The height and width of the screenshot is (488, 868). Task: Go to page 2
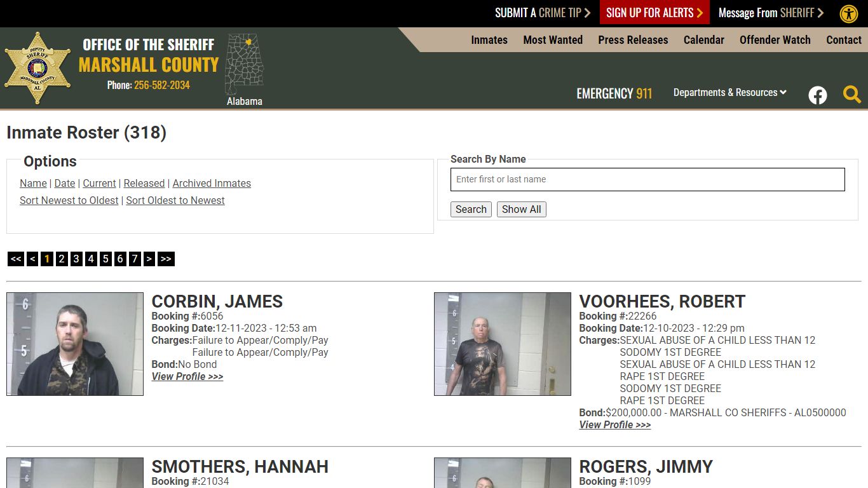[62, 259]
